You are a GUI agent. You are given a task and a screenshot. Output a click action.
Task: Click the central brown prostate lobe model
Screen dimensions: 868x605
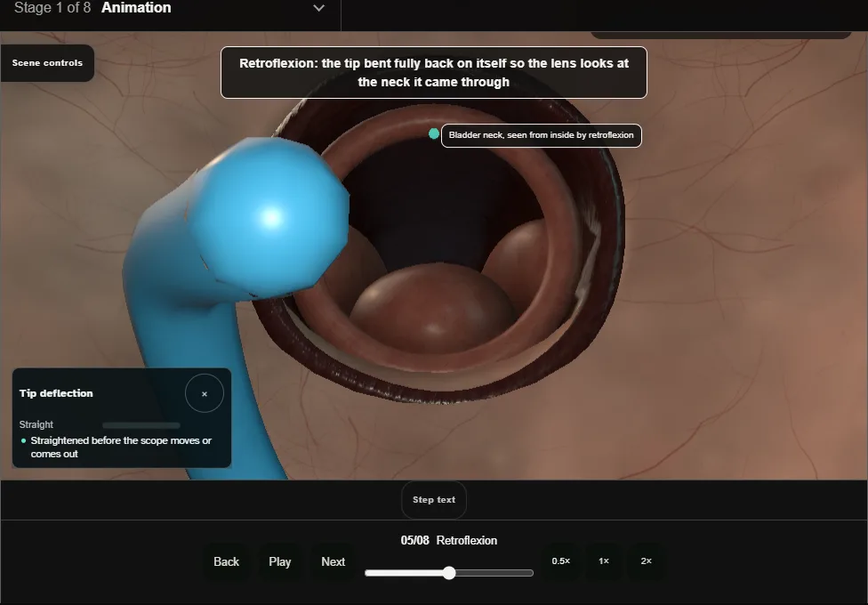tap(433, 308)
